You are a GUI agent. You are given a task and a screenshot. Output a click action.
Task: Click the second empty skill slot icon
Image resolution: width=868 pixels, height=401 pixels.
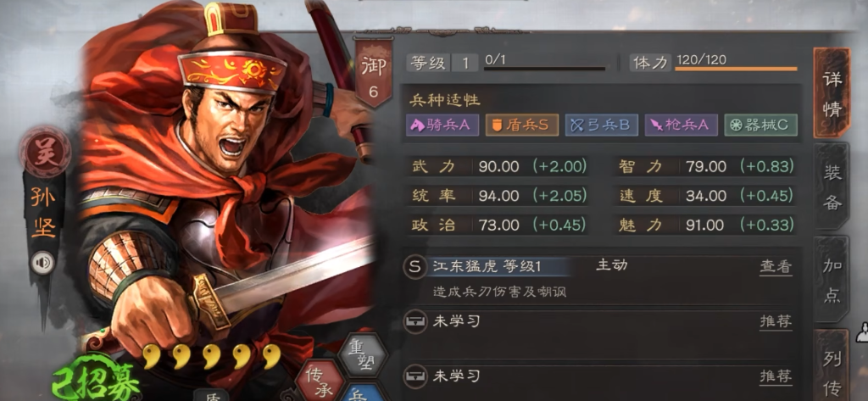point(415,376)
